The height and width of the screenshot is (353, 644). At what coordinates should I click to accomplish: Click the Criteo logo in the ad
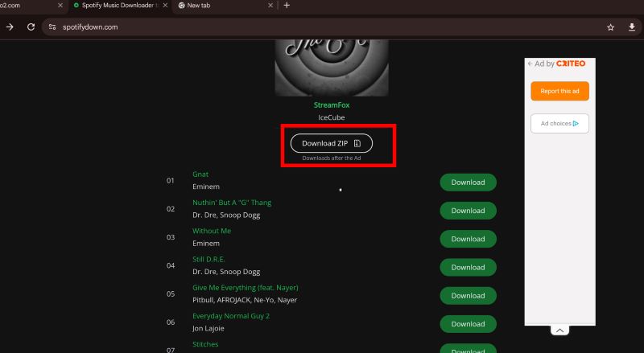click(571, 64)
